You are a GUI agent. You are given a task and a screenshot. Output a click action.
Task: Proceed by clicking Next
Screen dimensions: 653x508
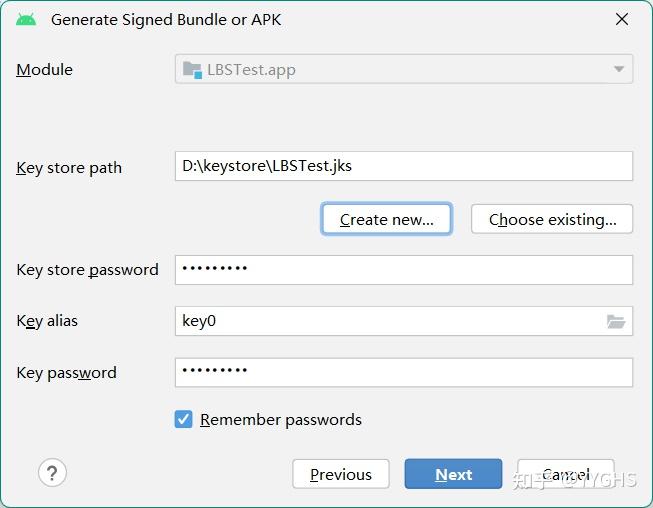pos(453,475)
